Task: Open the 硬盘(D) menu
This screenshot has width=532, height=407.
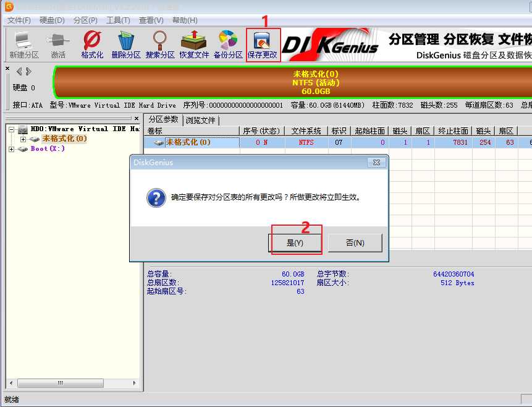Action: click(52, 20)
